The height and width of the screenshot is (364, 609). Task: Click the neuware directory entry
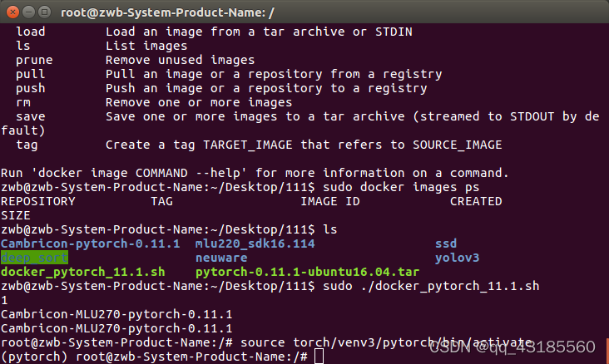tap(221, 258)
